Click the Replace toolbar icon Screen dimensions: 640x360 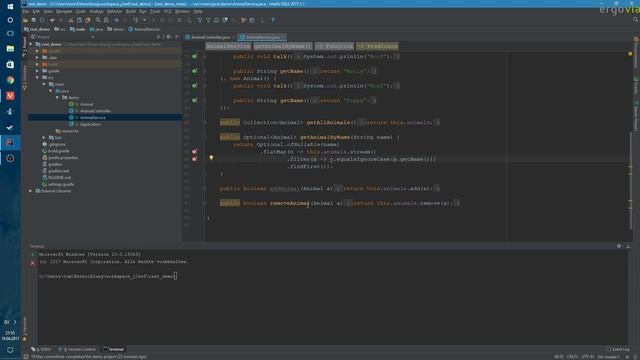coord(106,20)
